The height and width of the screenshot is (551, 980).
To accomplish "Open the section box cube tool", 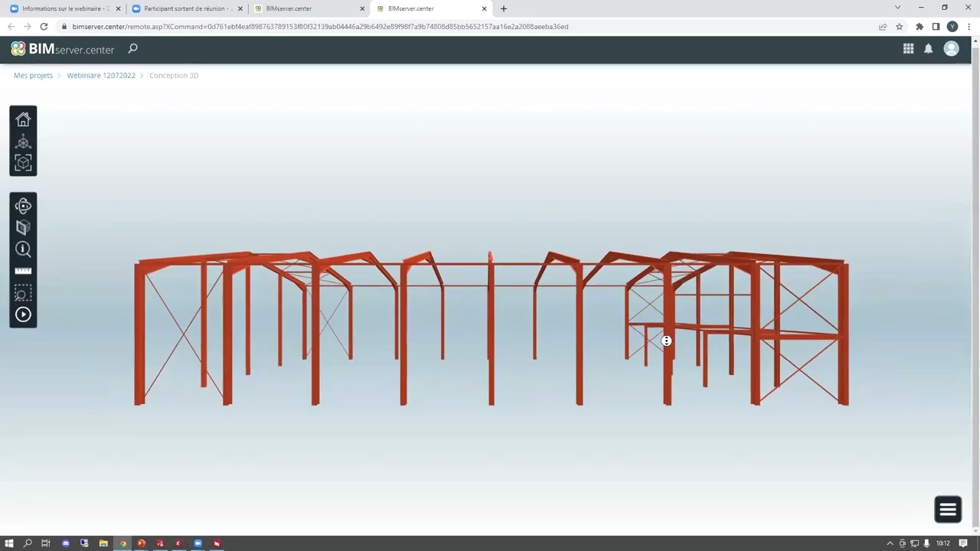I will click(23, 227).
